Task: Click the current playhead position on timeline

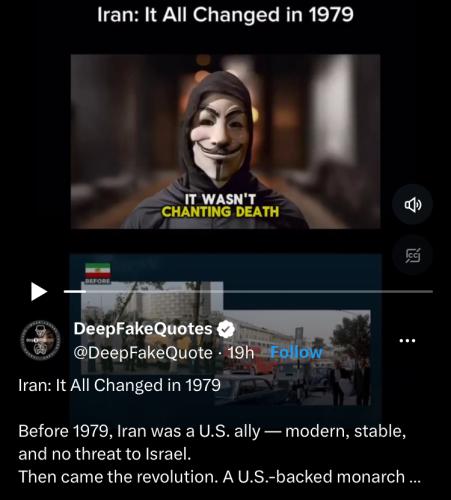Action: click(x=85, y=292)
